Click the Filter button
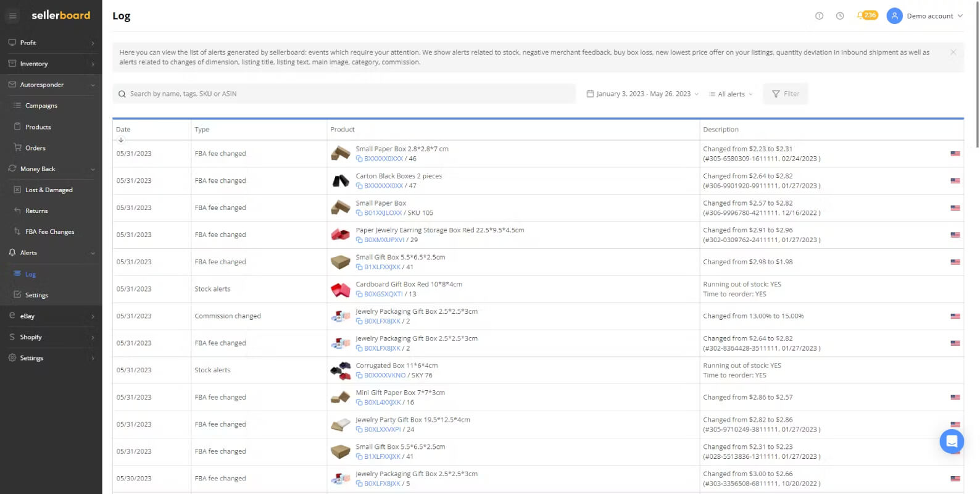The height and width of the screenshot is (494, 980). (x=786, y=94)
